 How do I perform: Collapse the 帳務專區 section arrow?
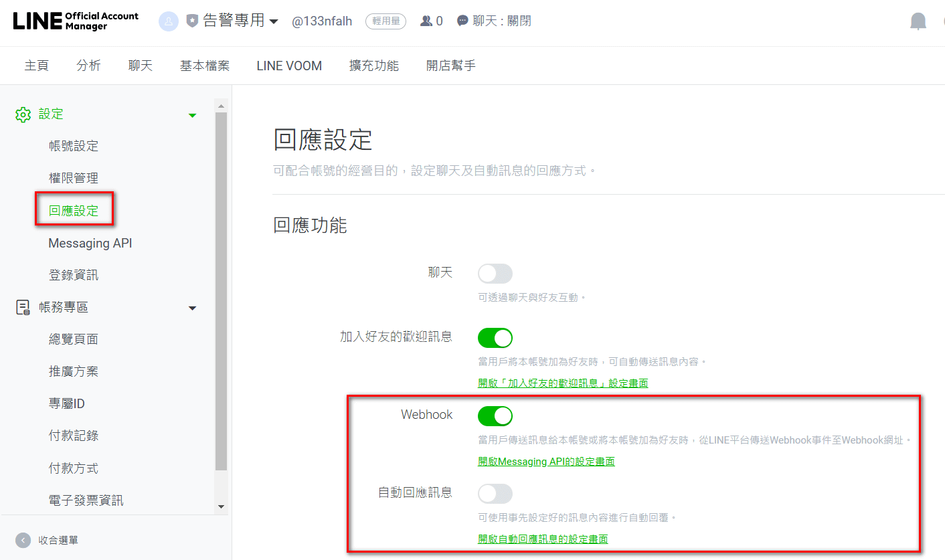pyautogui.click(x=193, y=308)
